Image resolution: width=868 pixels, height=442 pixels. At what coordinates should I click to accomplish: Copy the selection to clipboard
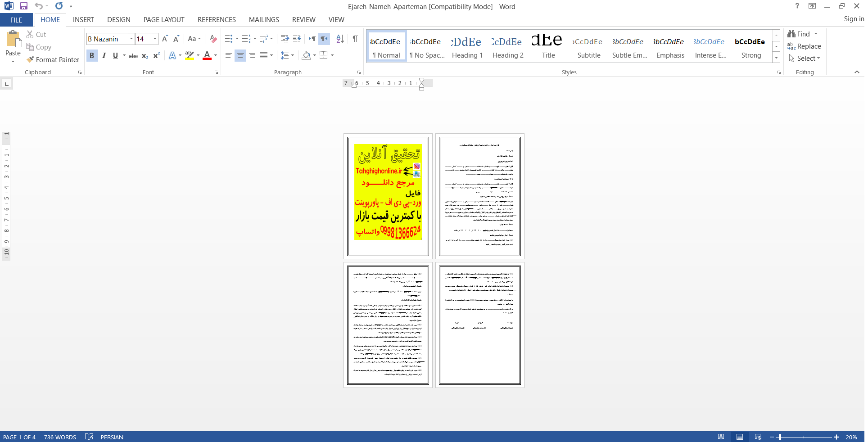coord(39,47)
